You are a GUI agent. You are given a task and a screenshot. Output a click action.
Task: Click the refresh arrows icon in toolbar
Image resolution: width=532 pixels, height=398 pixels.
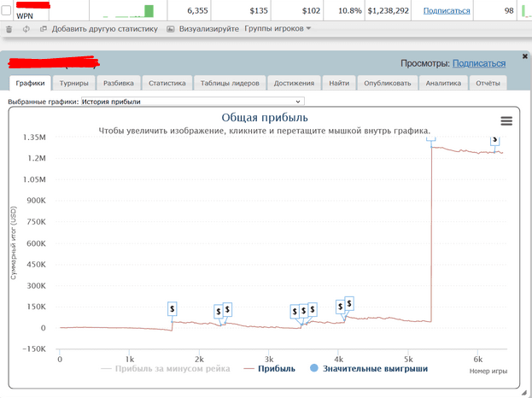coord(26,29)
